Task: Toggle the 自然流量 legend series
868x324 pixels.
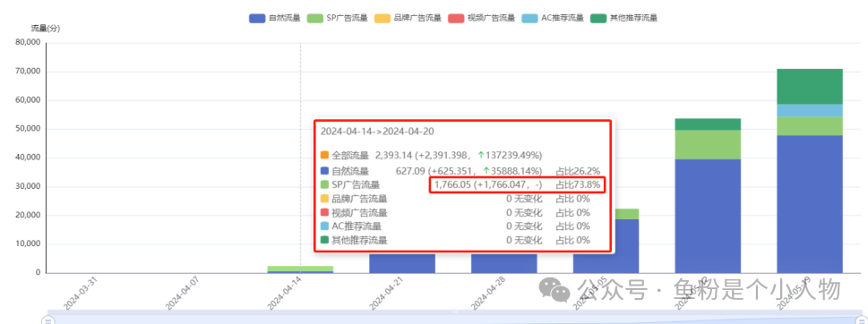Action: [x=275, y=18]
